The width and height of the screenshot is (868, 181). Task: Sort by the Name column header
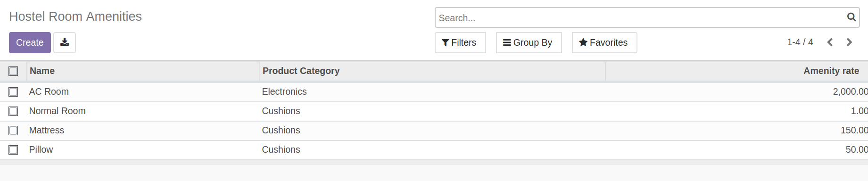[42, 71]
